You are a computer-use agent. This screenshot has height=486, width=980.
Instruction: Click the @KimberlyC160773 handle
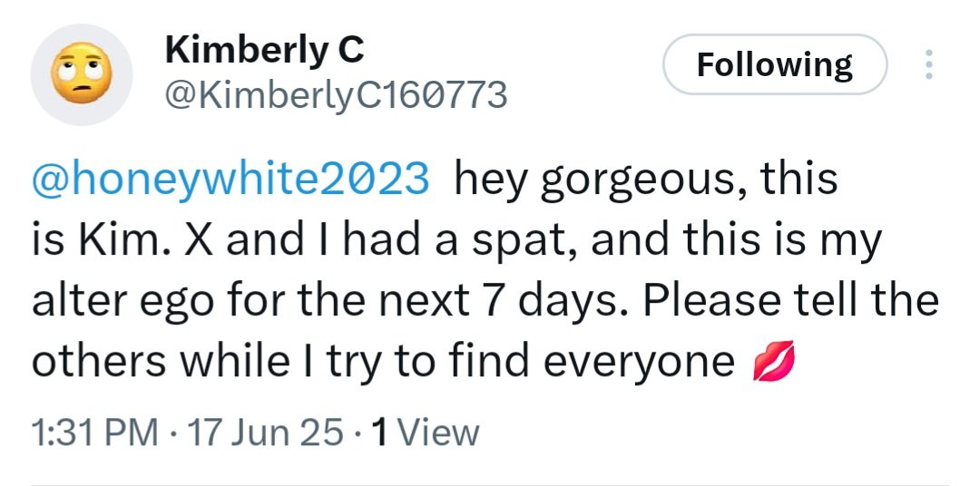337,95
